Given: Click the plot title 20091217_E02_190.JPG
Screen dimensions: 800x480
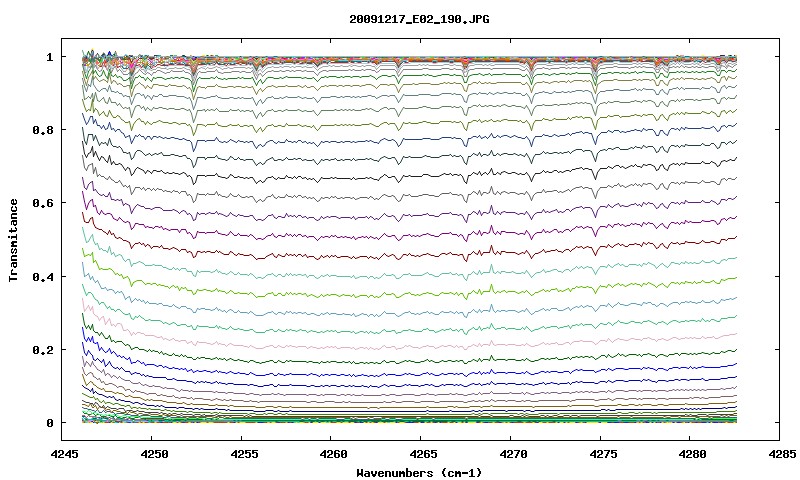Looking at the screenshot, I should click(419, 19).
